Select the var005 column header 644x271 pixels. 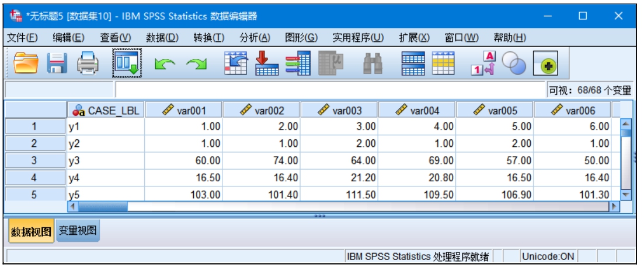tap(495, 110)
